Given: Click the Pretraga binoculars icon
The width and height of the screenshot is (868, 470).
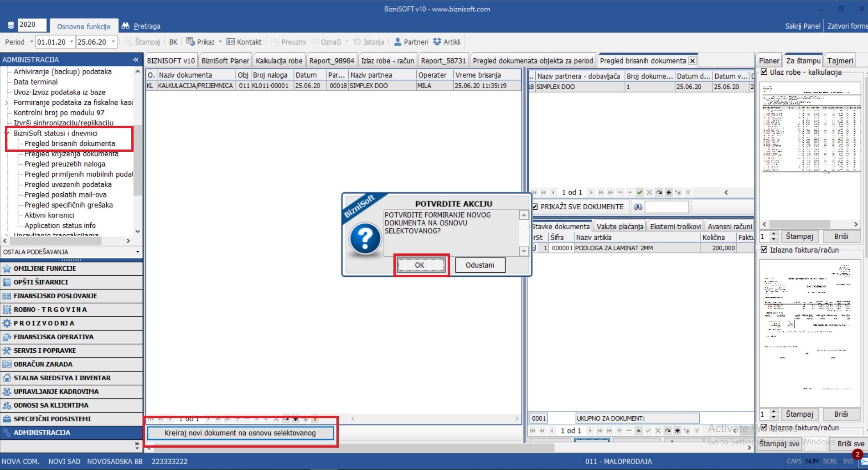Looking at the screenshot, I should pyautogui.click(x=125, y=26).
